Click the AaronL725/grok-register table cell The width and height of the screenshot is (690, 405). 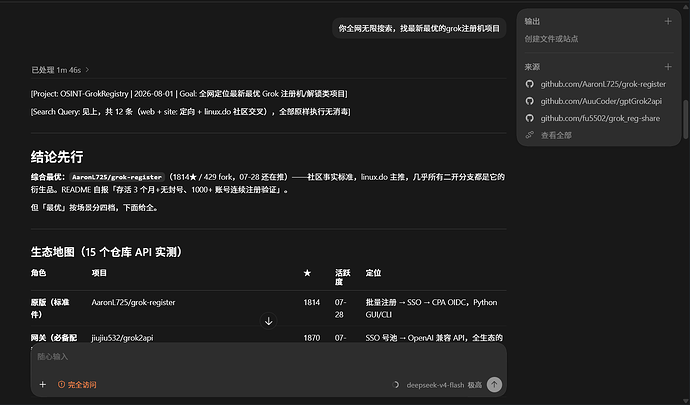[x=133, y=302]
